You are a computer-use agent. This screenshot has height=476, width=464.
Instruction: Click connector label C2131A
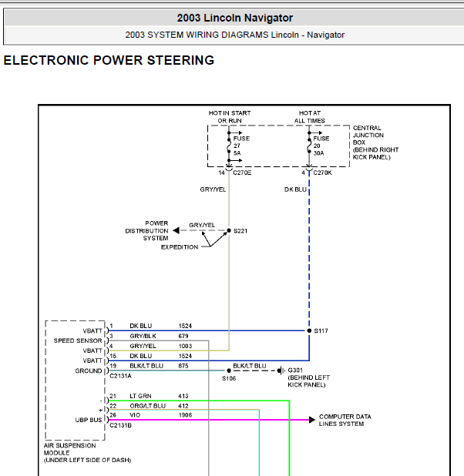pos(120,376)
